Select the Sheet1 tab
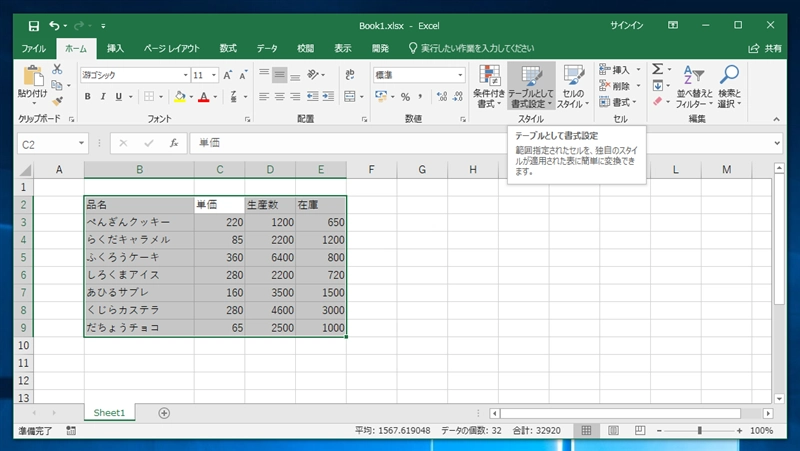 109,413
